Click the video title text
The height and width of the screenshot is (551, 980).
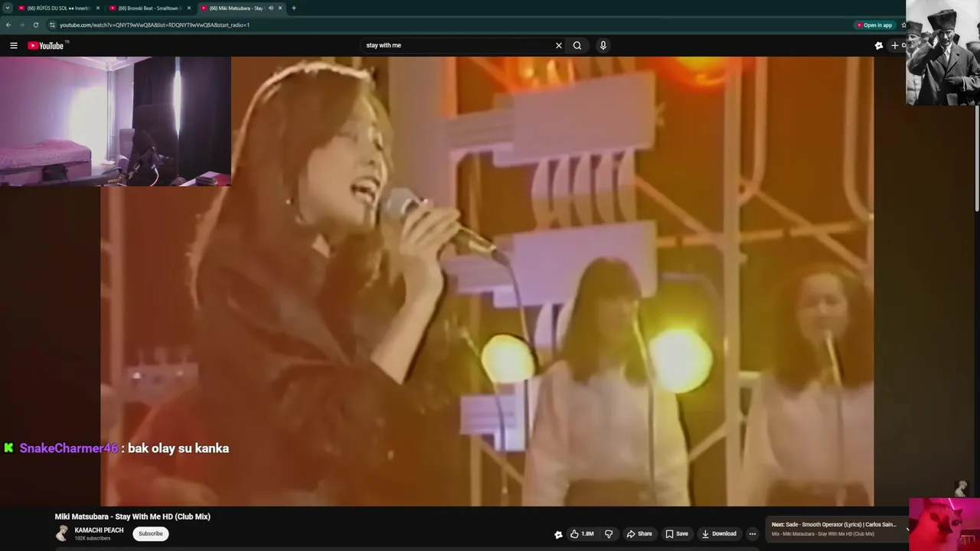click(132, 517)
